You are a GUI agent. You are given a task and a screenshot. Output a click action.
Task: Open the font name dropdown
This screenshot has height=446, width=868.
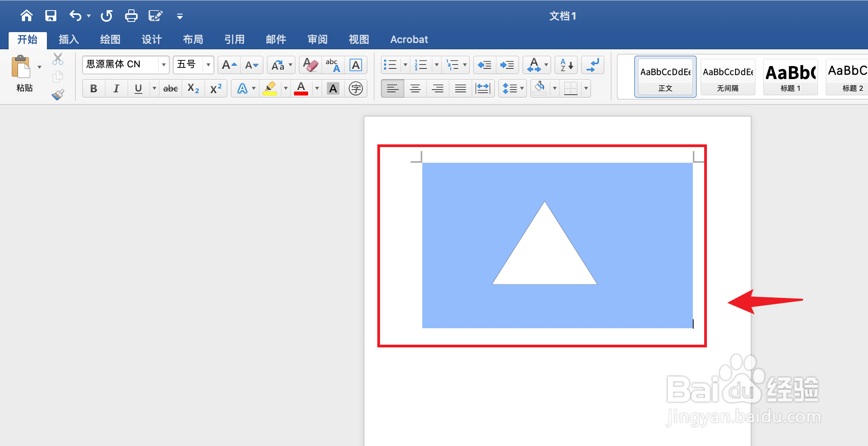pyautogui.click(x=164, y=65)
